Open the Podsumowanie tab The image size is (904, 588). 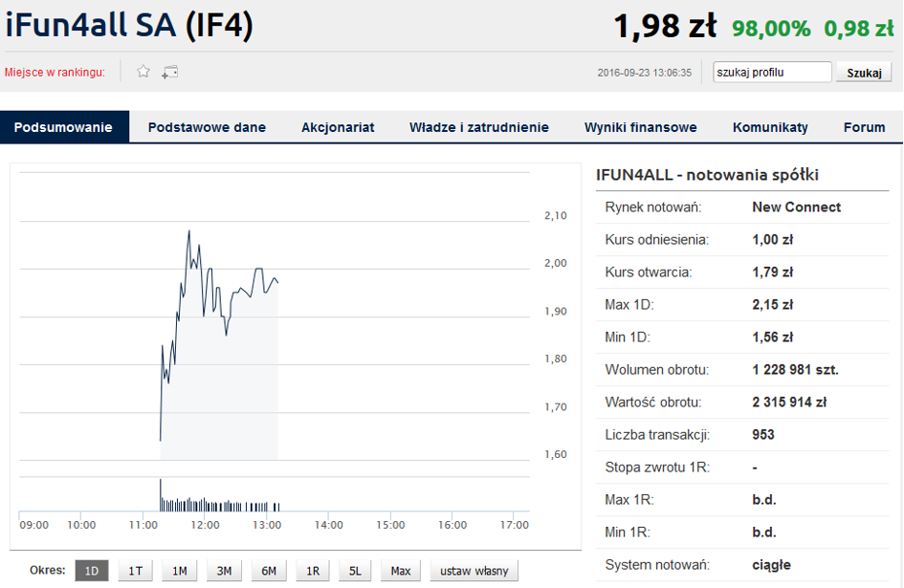(64, 127)
